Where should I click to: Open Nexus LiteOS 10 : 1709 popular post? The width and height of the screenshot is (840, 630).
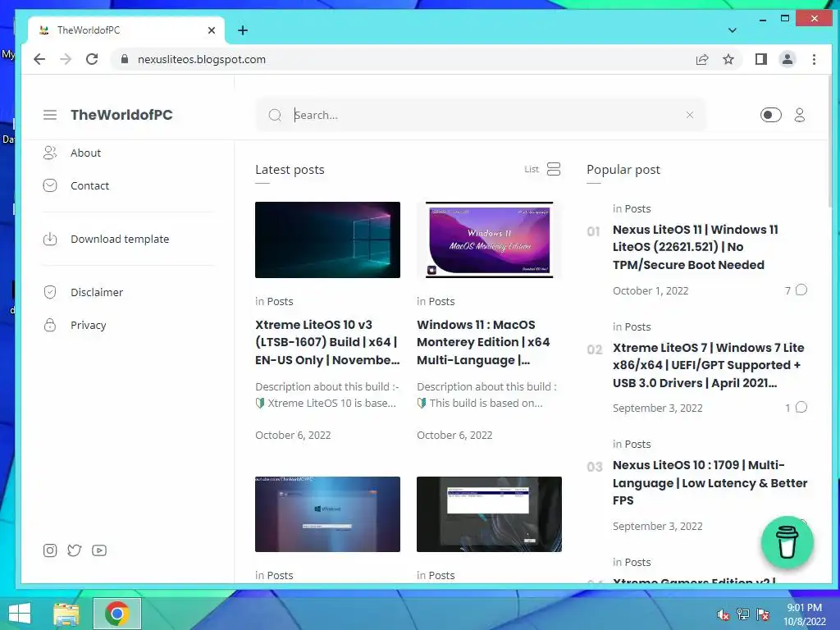tap(710, 482)
